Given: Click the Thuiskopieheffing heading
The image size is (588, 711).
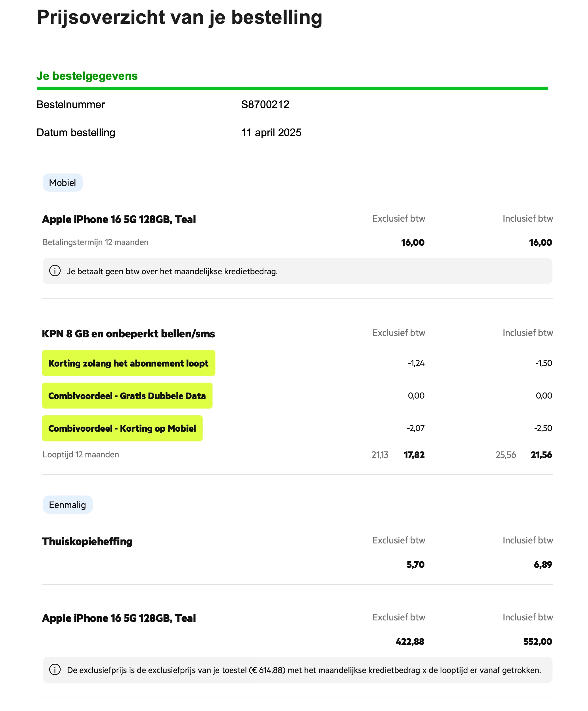Looking at the screenshot, I should coord(87,541).
